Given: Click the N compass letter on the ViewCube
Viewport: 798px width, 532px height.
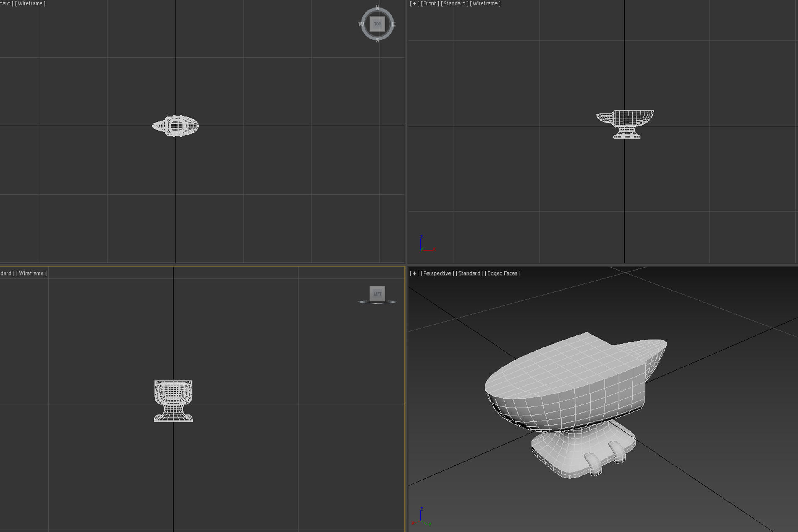Looking at the screenshot, I should (x=377, y=8).
